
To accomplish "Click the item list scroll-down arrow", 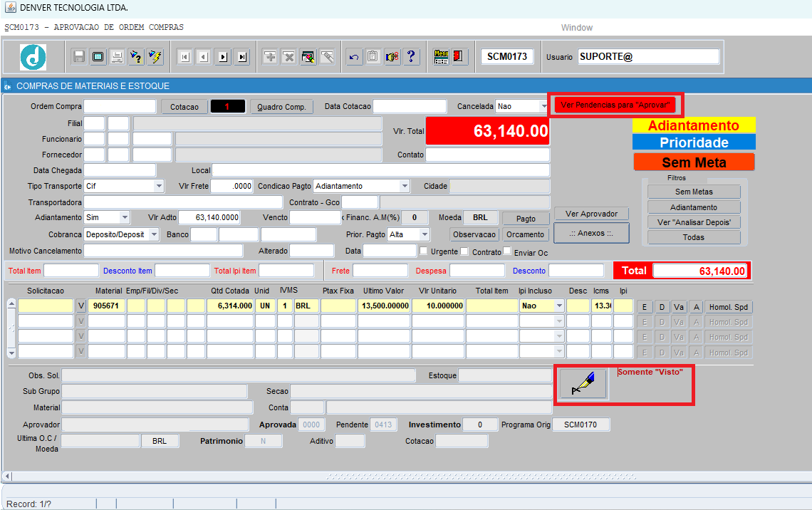I will (11, 353).
